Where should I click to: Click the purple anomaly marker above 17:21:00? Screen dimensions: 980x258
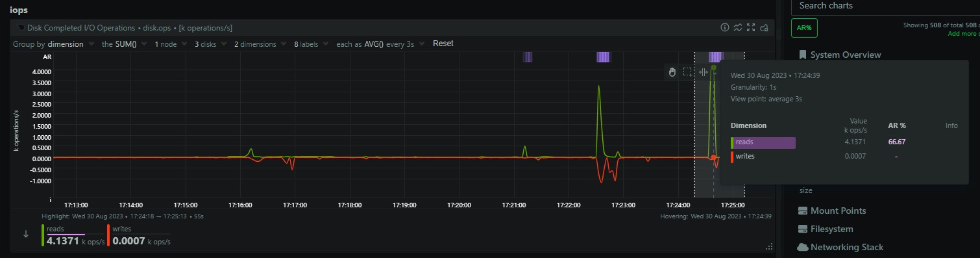pos(528,57)
